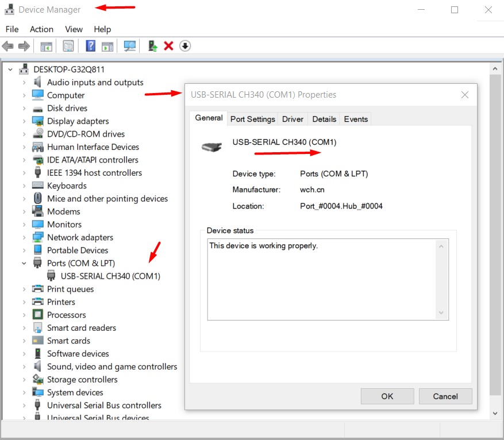This screenshot has width=504, height=440.
Task: Click the IDE ATA/ATAPI controllers icon
Action: 38,160
